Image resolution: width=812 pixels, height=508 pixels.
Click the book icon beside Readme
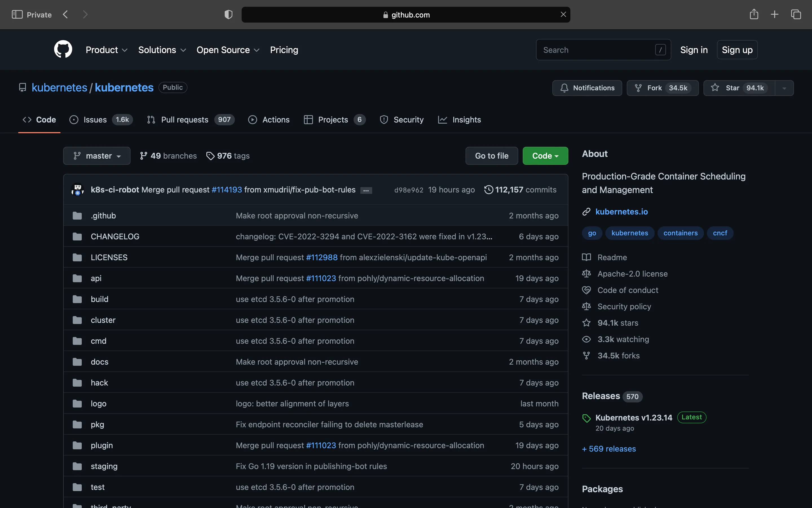point(586,257)
